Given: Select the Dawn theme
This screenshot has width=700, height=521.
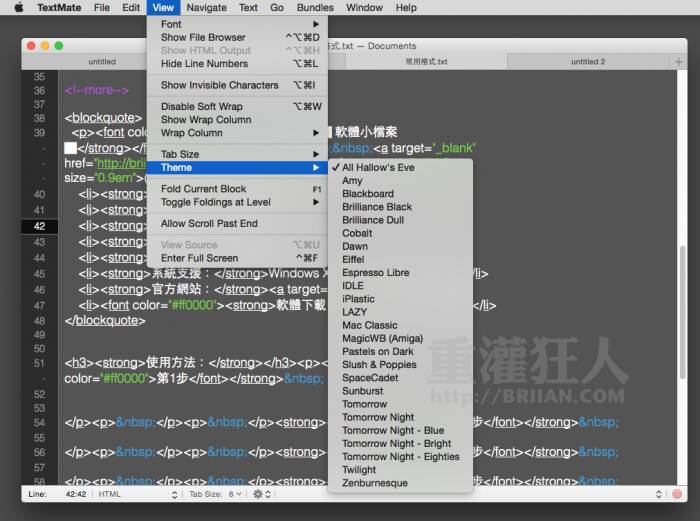Looking at the screenshot, I should point(400,246).
